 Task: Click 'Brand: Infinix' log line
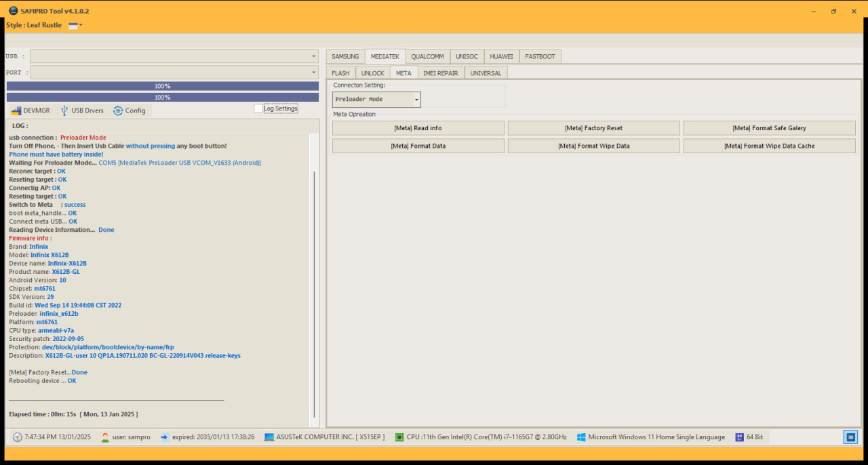[x=28, y=247]
